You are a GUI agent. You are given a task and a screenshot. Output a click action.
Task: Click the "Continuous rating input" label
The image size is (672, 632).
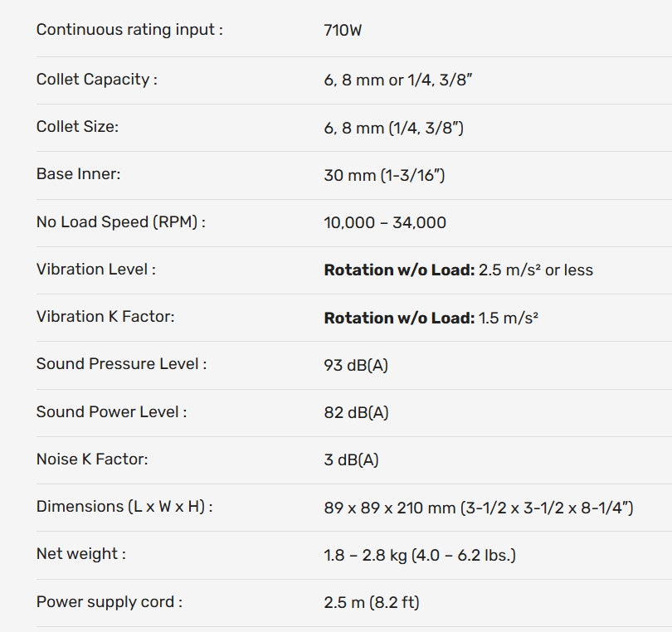click(129, 31)
